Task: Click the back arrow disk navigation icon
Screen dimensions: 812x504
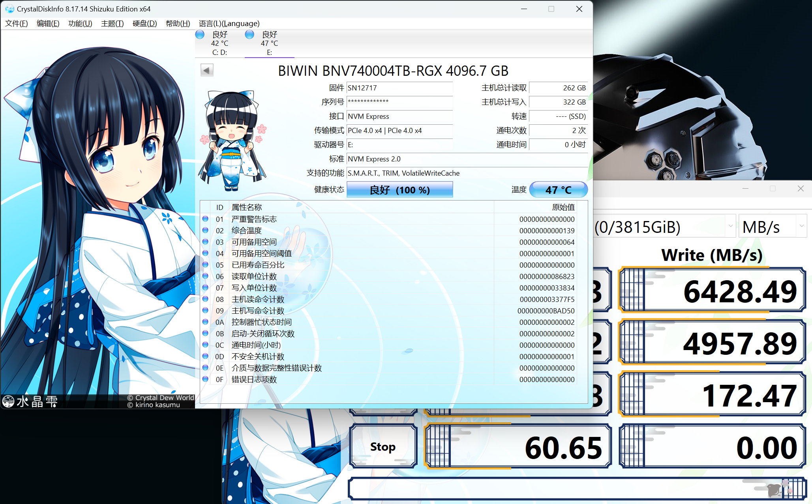Action: pos(207,71)
